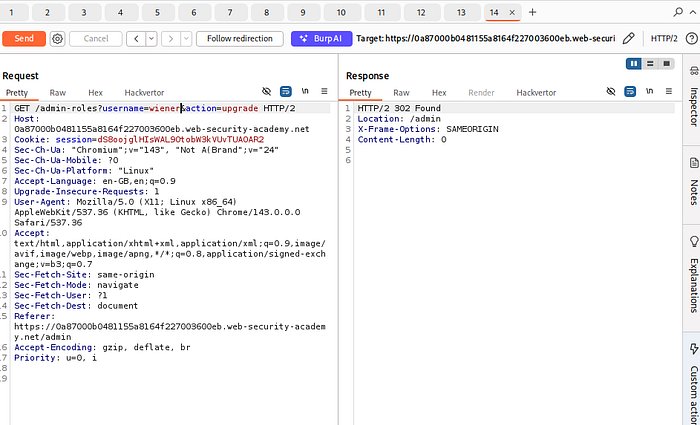
Task: Go back to previous request
Action: coord(136,39)
